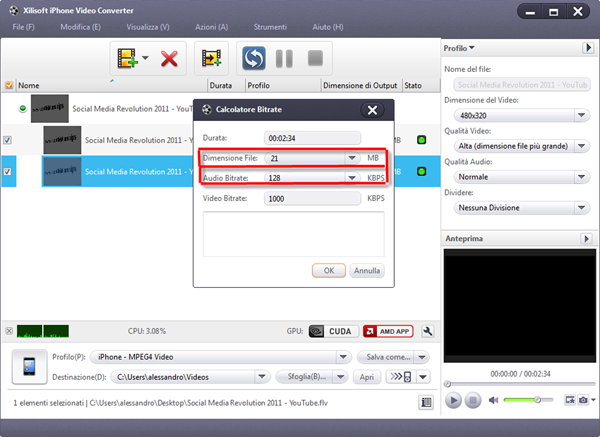The height and width of the screenshot is (437, 600).
Task: Click the Add Profile film strip icon
Action: click(211, 59)
